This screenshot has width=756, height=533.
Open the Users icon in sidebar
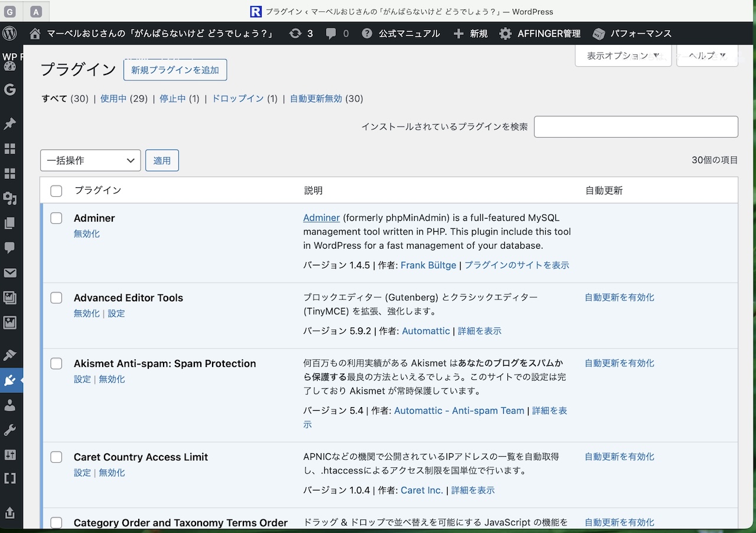pyautogui.click(x=10, y=405)
